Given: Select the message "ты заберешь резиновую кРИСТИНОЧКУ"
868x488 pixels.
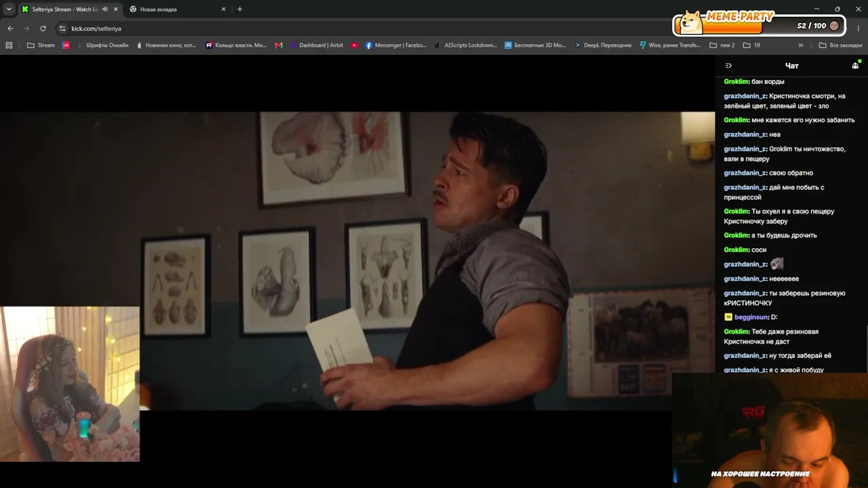Looking at the screenshot, I should point(785,298).
